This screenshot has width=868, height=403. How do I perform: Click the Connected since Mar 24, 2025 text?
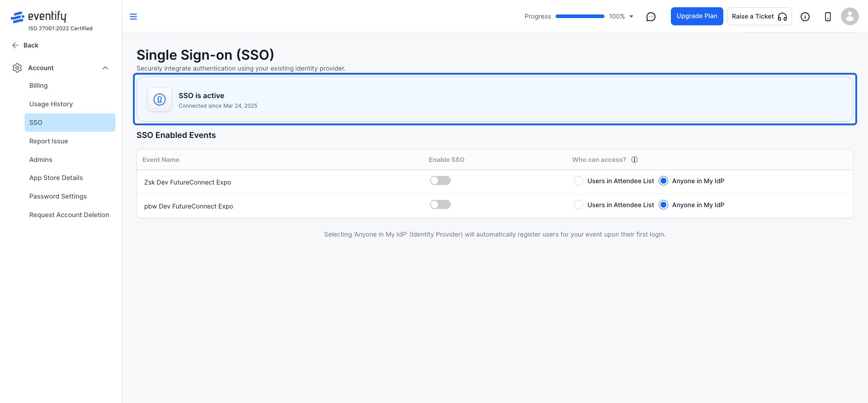[218, 106]
